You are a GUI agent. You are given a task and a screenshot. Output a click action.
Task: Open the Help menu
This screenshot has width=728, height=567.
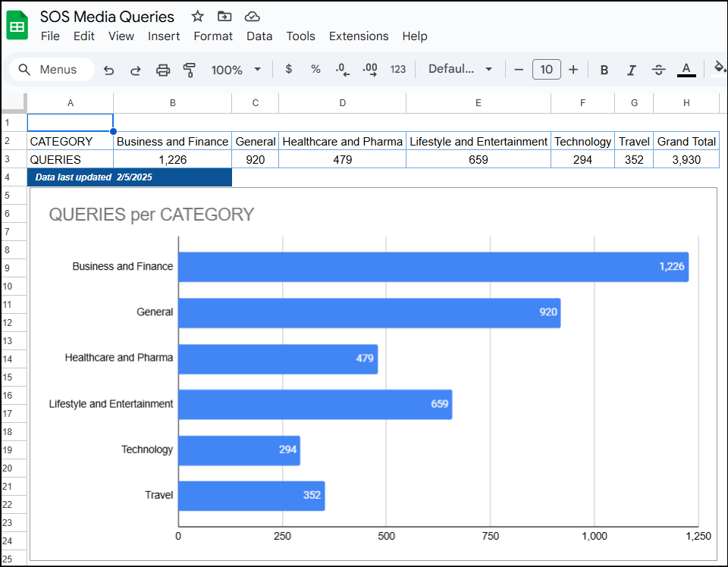pos(415,36)
